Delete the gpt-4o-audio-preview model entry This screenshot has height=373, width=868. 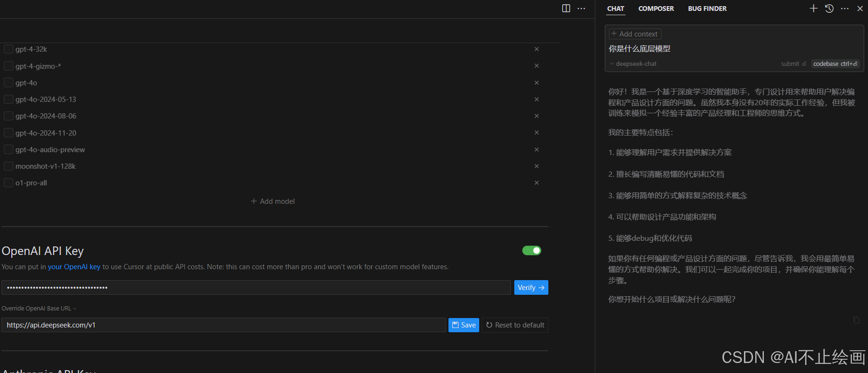tap(537, 150)
